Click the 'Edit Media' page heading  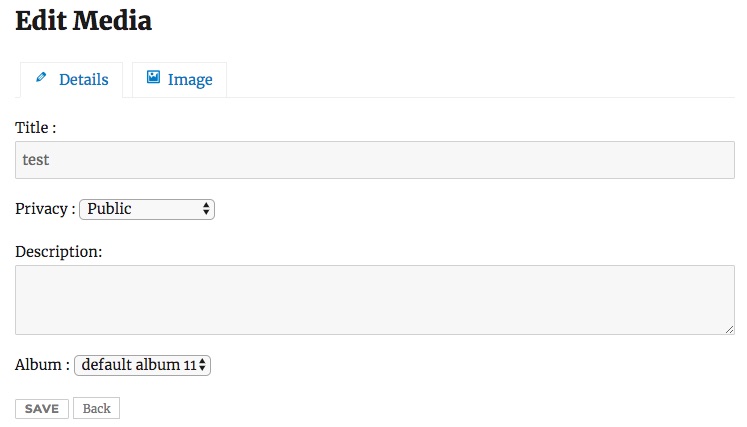tap(84, 20)
